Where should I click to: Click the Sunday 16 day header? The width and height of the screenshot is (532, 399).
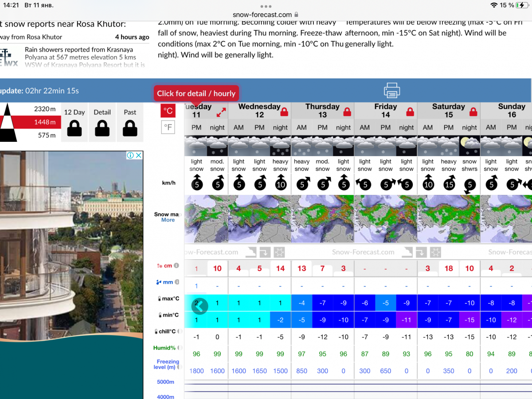point(506,111)
